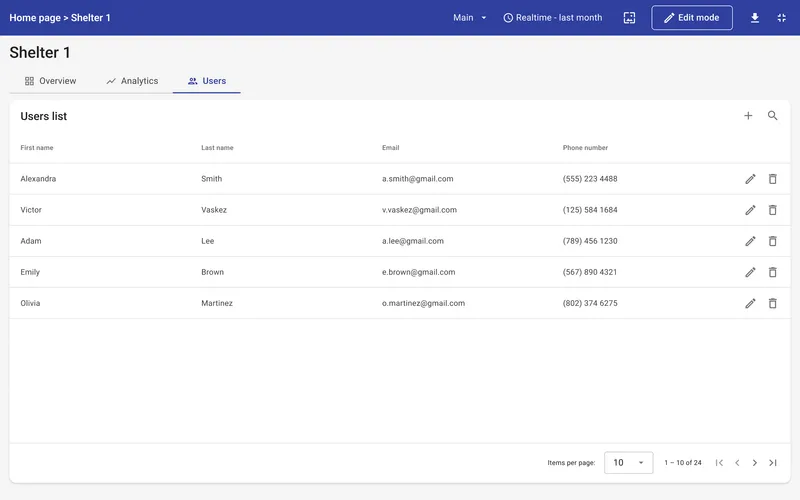
Task: Delete Victor Vaskez from the list
Action: point(772,210)
